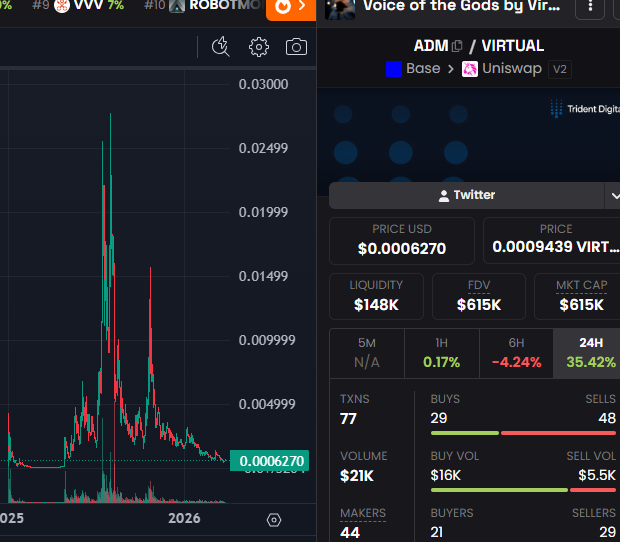The height and width of the screenshot is (542, 620).
Task: Click the BUYS 29 count
Action: (x=439, y=418)
